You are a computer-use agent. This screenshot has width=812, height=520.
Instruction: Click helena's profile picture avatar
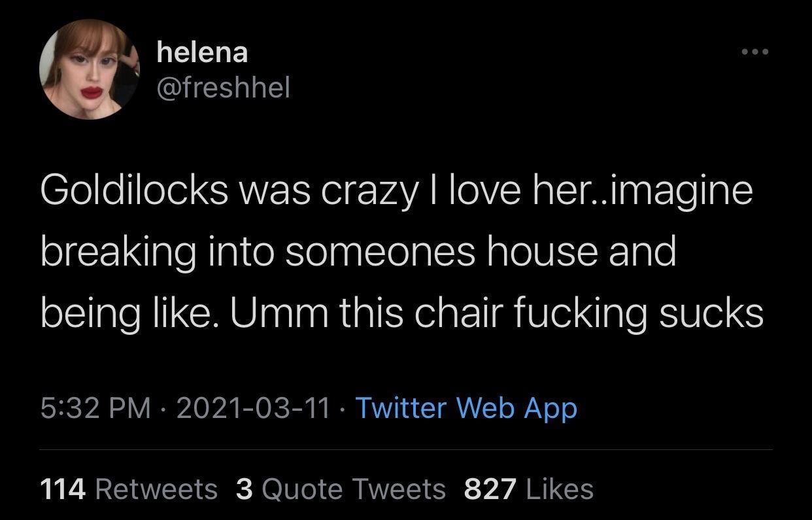(90, 69)
